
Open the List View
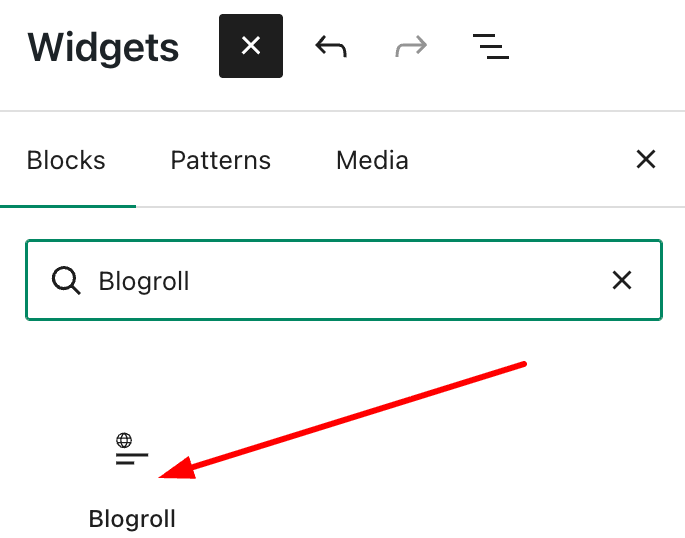(x=490, y=46)
